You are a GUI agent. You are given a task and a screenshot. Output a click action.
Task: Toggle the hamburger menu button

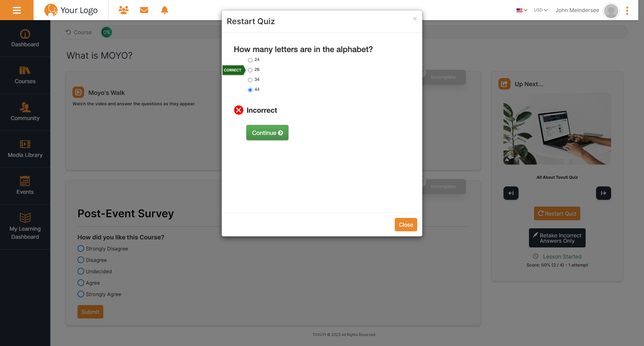coord(17,10)
